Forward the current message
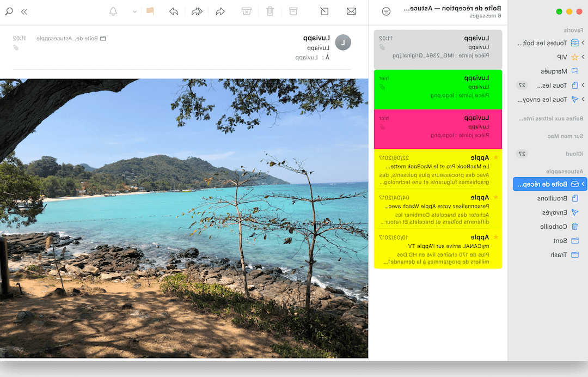588x377 pixels. 220,11
